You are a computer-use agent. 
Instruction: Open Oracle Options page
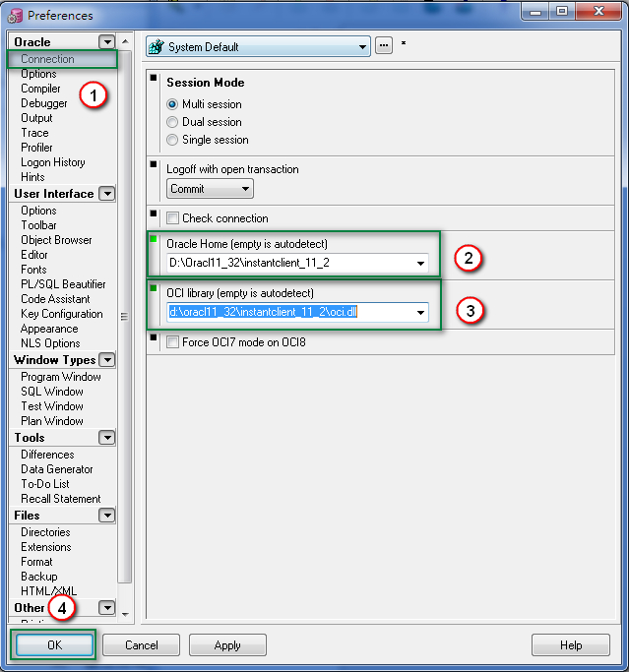pyautogui.click(x=38, y=74)
